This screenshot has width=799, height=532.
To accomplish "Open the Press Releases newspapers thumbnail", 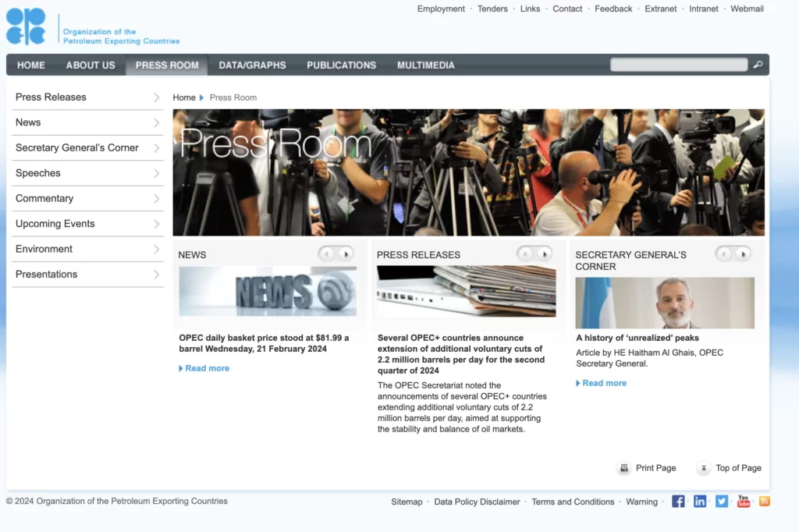I will click(467, 291).
